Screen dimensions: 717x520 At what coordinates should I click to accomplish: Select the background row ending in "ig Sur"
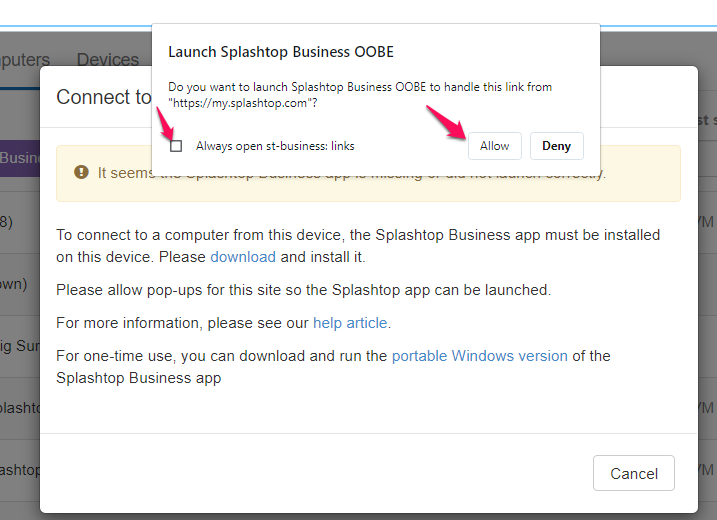tap(20, 346)
